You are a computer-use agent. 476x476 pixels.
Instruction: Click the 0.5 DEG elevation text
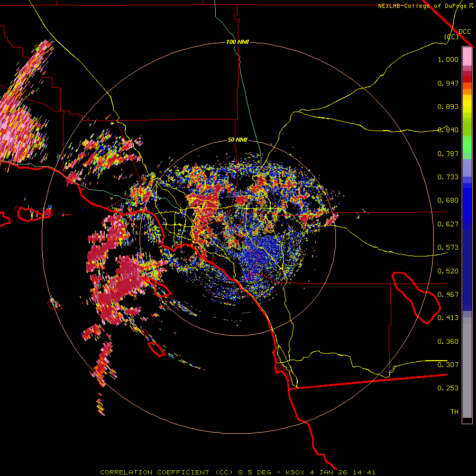[x=254, y=472]
